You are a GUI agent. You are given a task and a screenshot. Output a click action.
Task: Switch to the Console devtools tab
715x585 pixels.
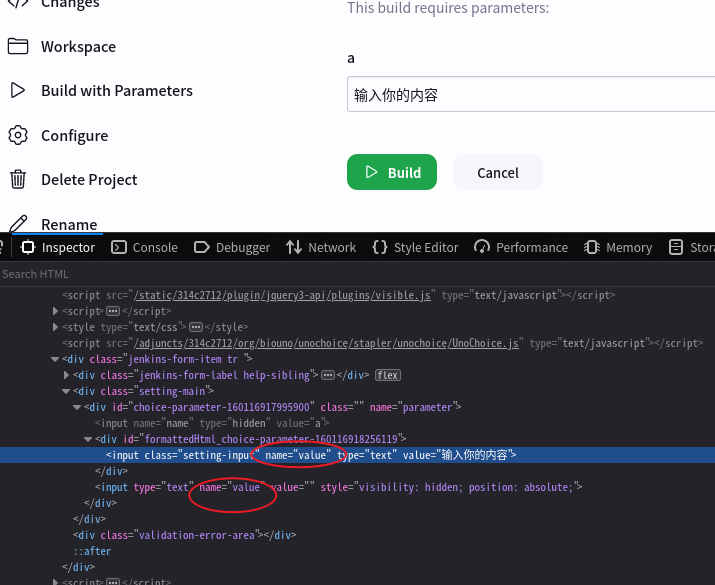[144, 247]
